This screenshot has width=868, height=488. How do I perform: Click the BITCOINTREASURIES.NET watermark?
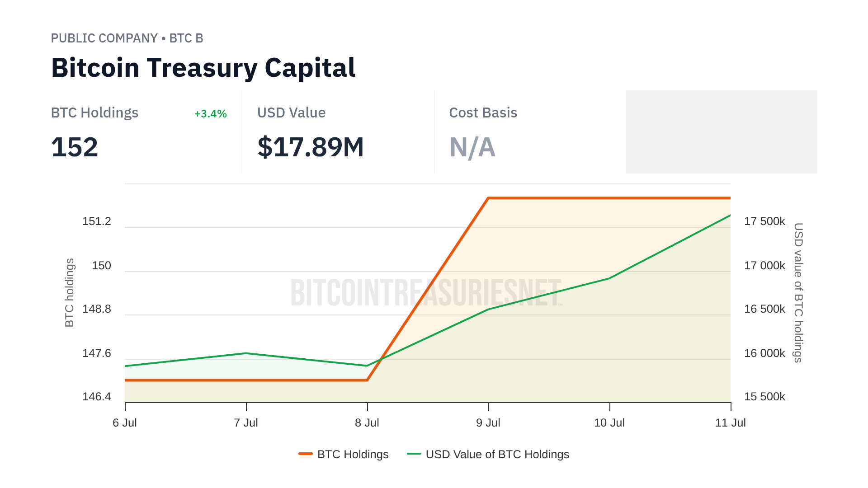click(x=426, y=292)
